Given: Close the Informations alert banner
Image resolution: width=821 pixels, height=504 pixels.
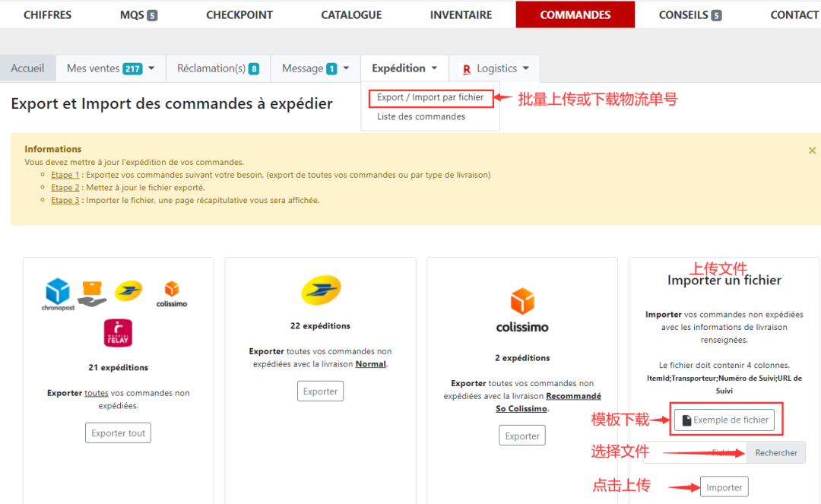Looking at the screenshot, I should point(812,151).
